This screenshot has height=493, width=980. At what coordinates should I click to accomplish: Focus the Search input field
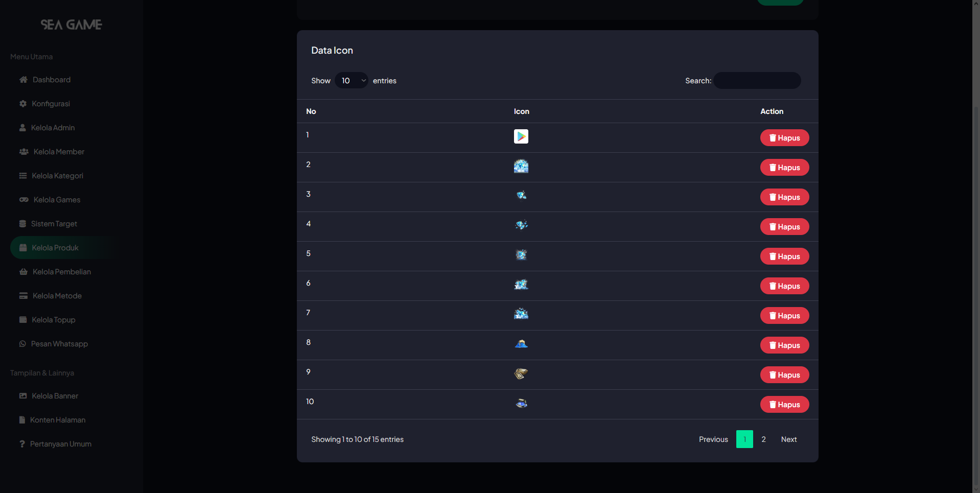[757, 80]
